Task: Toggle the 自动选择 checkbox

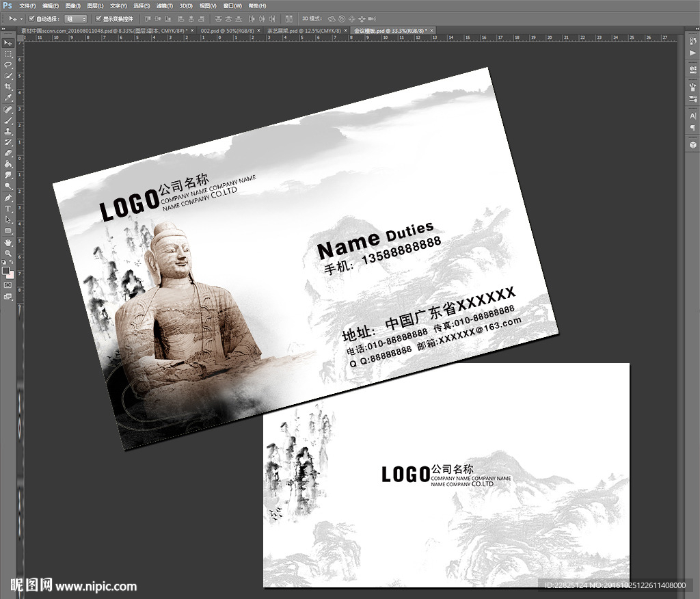Action: tap(31, 18)
